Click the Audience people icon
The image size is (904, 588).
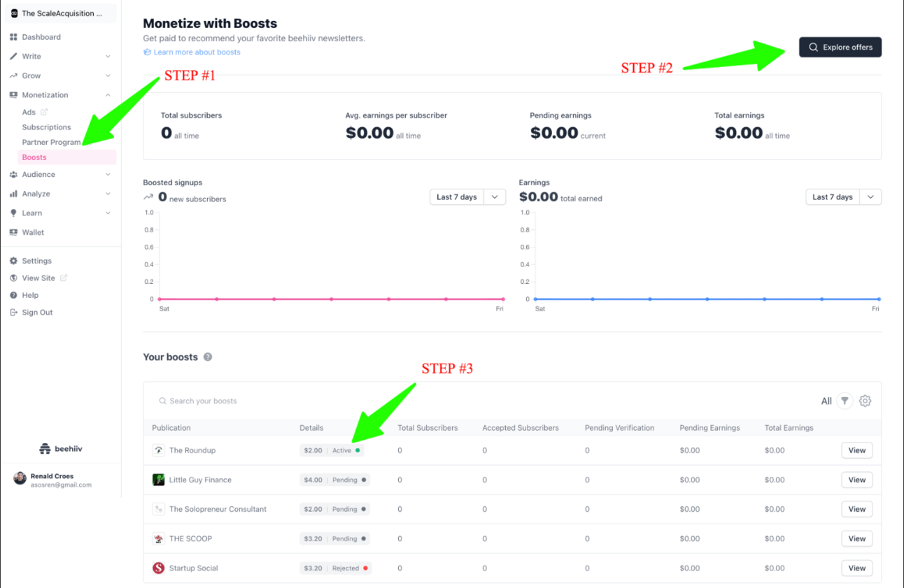(x=13, y=175)
